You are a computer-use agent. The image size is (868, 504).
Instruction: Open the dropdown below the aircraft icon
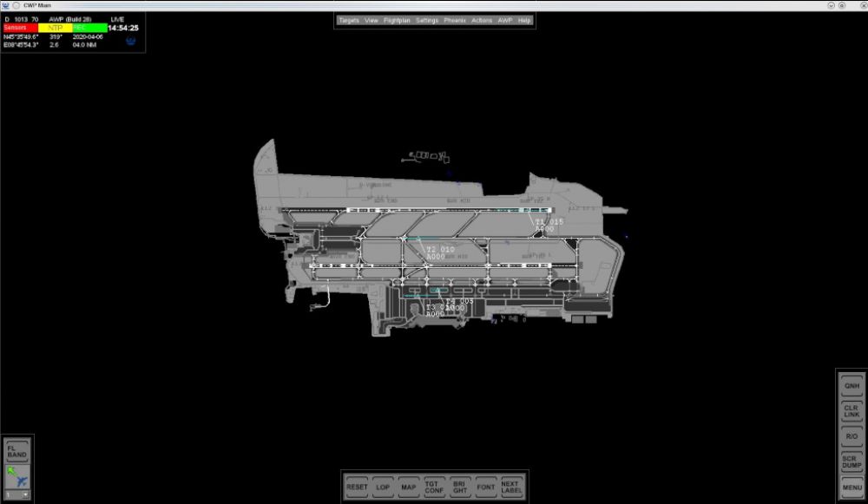point(17,494)
